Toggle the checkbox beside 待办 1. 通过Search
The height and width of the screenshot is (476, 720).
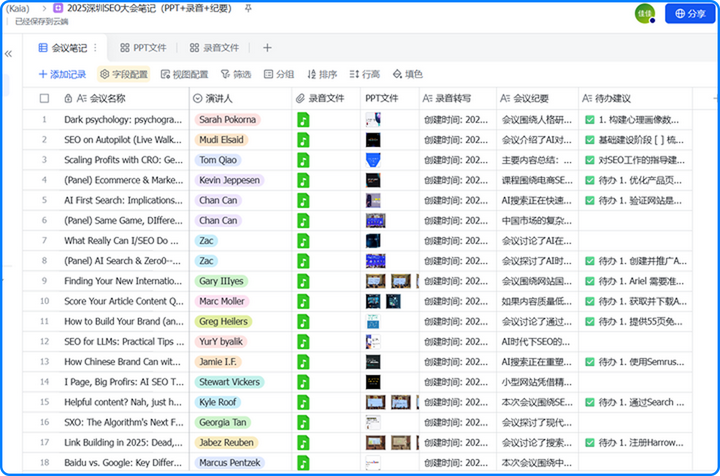[x=590, y=403]
